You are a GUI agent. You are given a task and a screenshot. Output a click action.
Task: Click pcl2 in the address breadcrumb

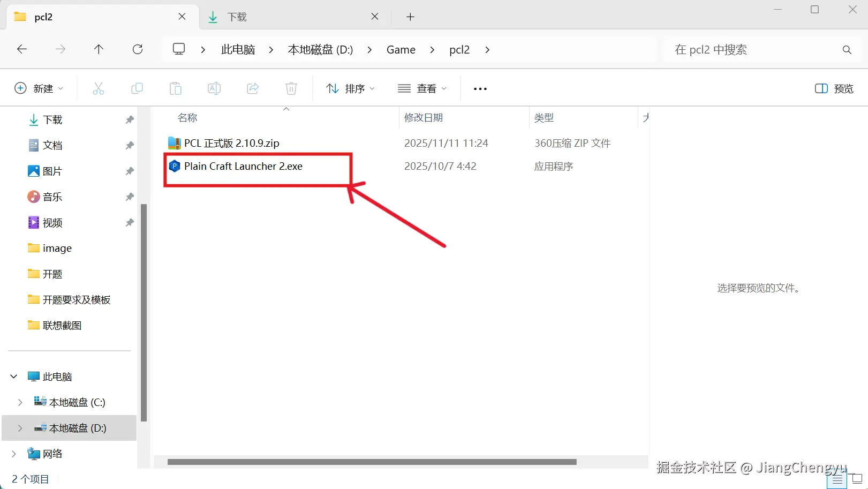(x=459, y=50)
